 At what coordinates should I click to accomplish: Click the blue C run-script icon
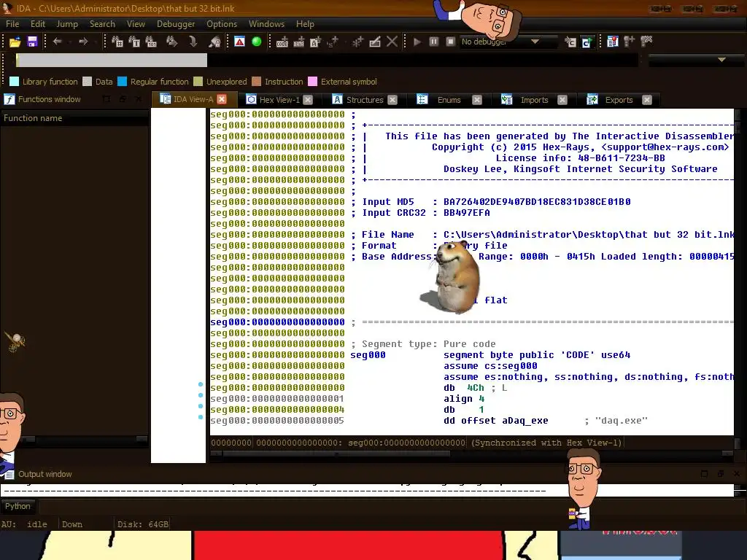[x=587, y=42]
